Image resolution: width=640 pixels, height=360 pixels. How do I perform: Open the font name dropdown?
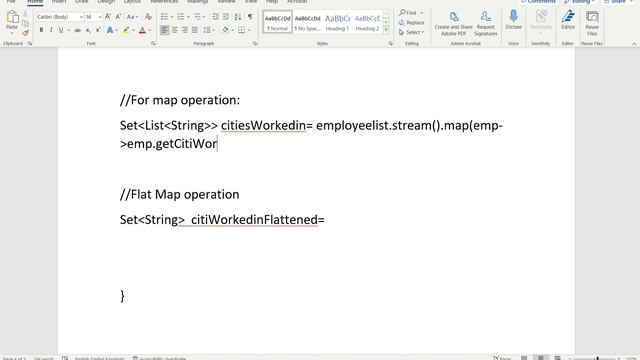(81, 17)
